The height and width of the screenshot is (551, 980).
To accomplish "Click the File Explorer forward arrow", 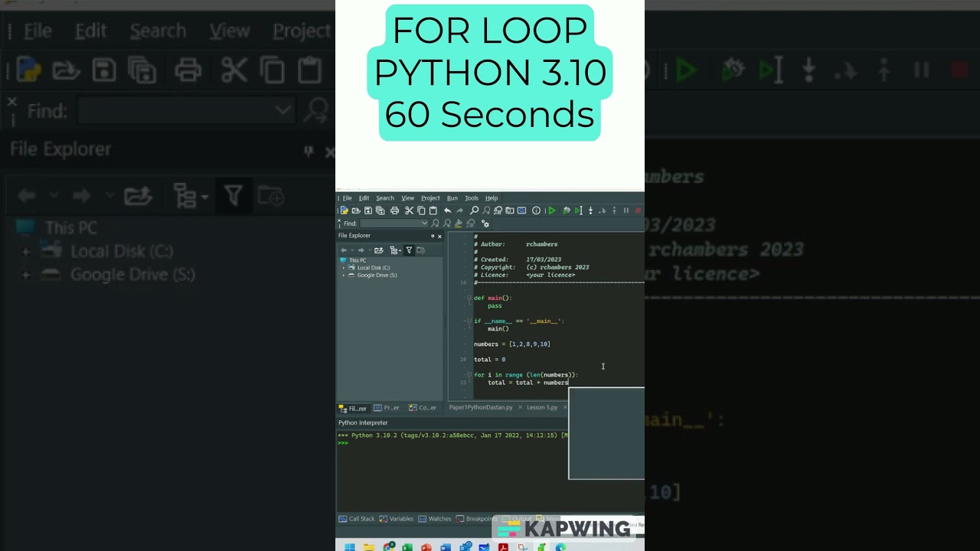I will [361, 250].
